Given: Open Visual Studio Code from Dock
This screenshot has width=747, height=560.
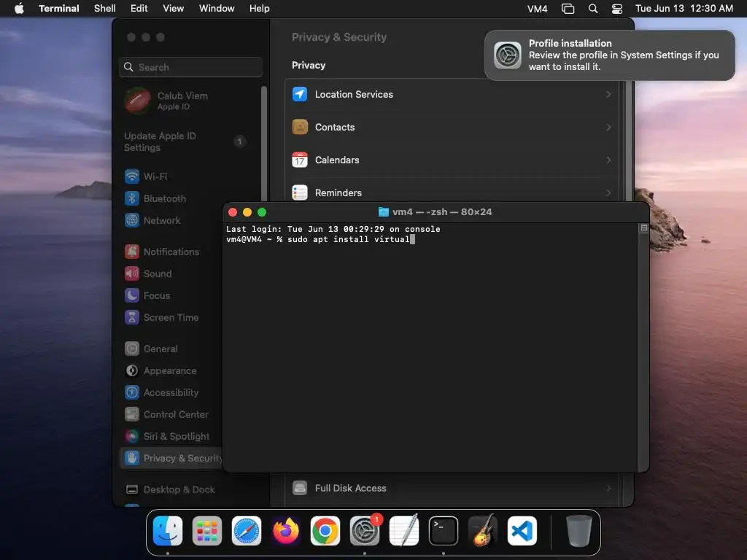Looking at the screenshot, I should 522,531.
